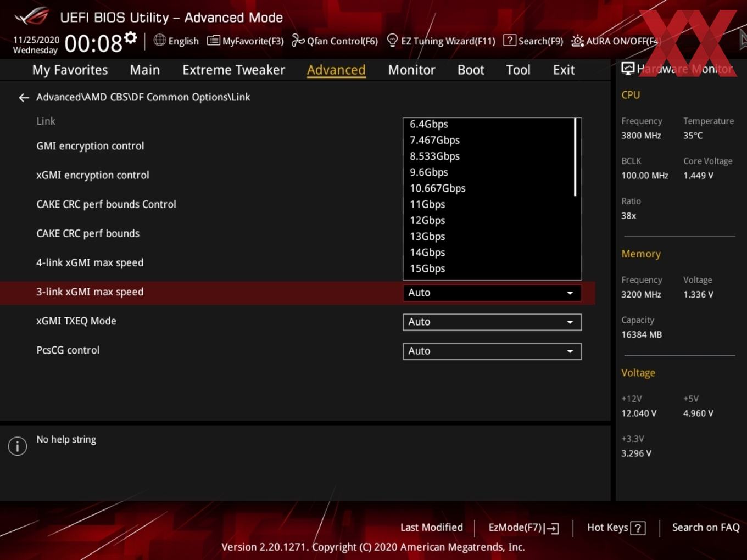Image resolution: width=747 pixels, height=560 pixels.
Task: Switch to the Main tab
Action: [x=145, y=70]
